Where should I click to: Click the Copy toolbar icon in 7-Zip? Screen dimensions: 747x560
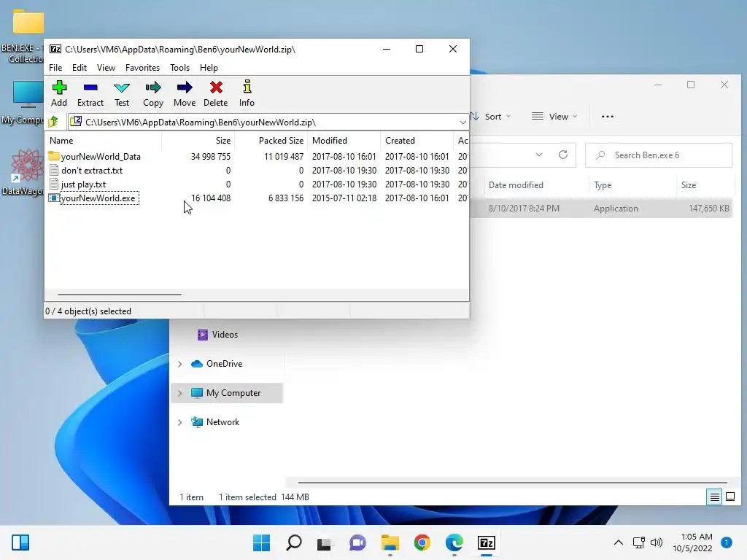pos(153,93)
